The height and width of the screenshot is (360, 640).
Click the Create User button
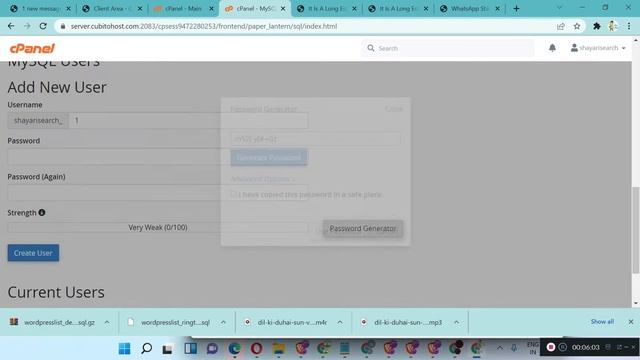tap(33, 253)
